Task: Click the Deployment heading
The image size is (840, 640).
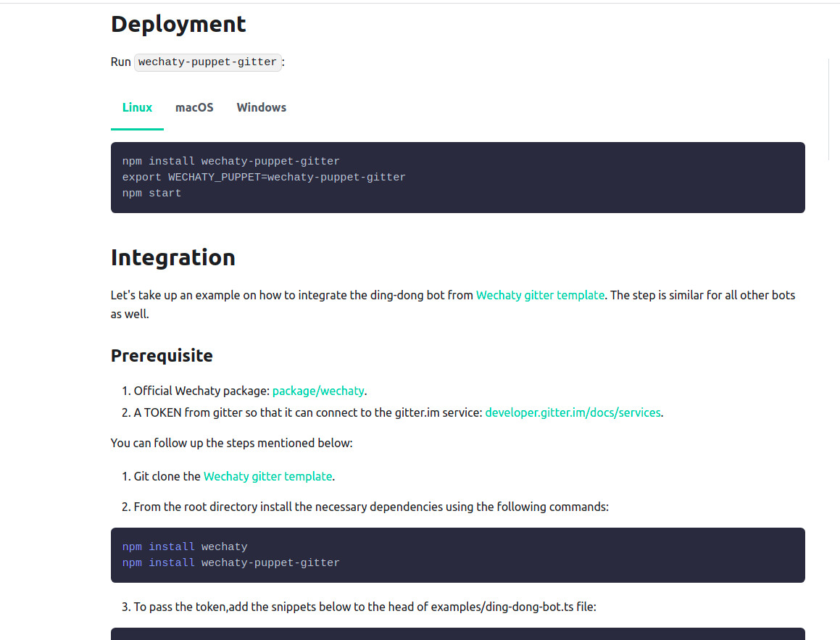Action: (178, 24)
